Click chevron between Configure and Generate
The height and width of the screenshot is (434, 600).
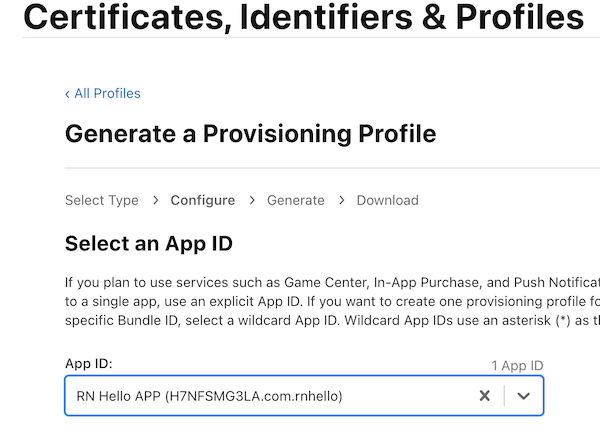pos(251,200)
